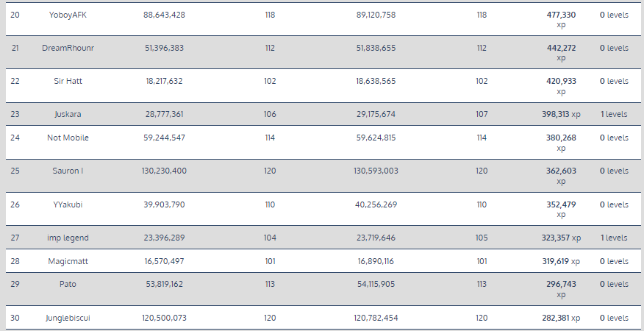Click rank number 30 cell
Image resolution: width=644 pixels, height=331 pixels.
(x=15, y=318)
